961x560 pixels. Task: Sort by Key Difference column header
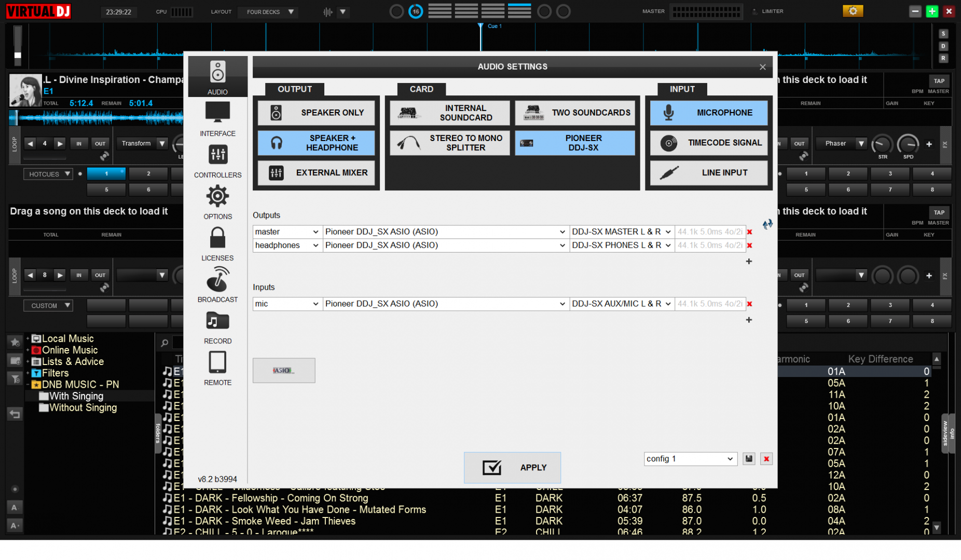pyautogui.click(x=880, y=359)
